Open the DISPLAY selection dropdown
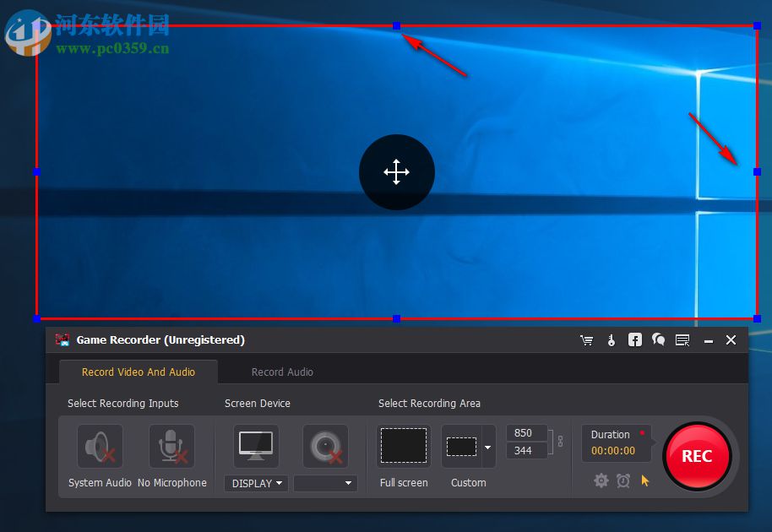The image size is (772, 532). pos(255,483)
